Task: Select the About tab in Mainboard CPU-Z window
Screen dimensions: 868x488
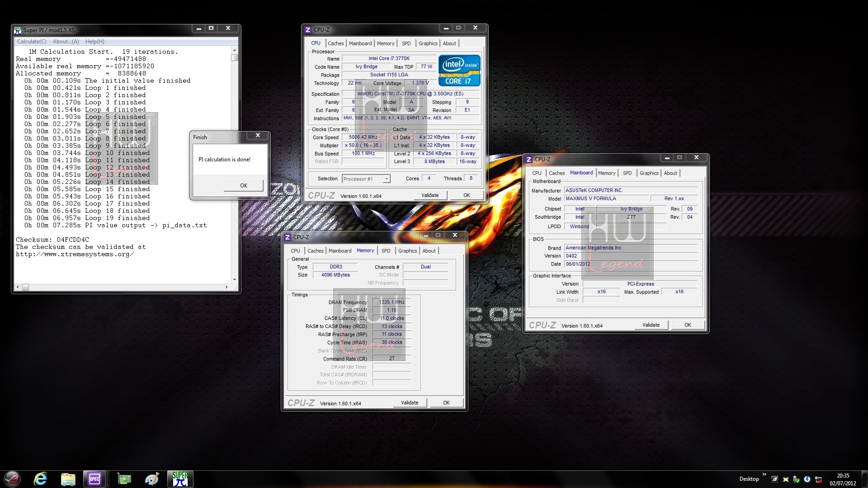Action: (670, 173)
